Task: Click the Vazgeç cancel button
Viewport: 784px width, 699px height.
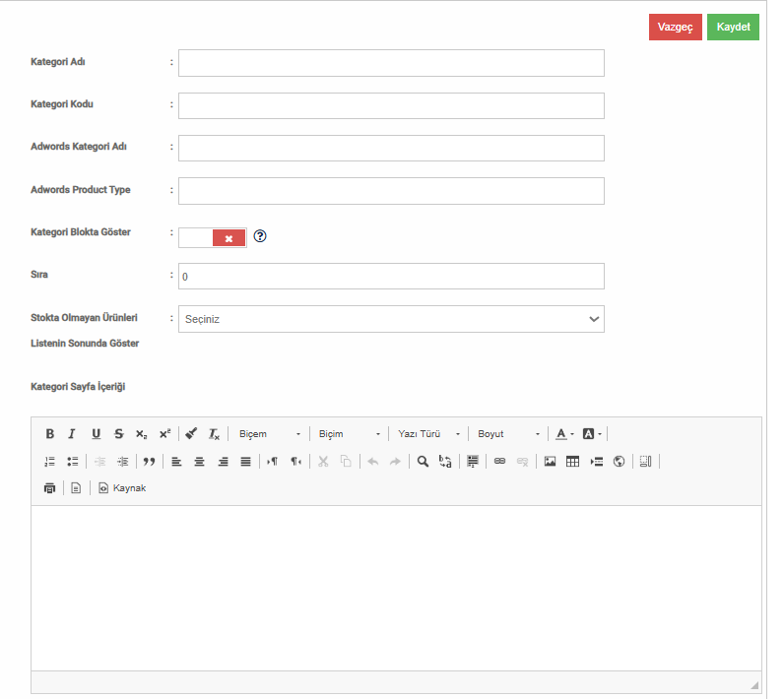Action: (675, 27)
